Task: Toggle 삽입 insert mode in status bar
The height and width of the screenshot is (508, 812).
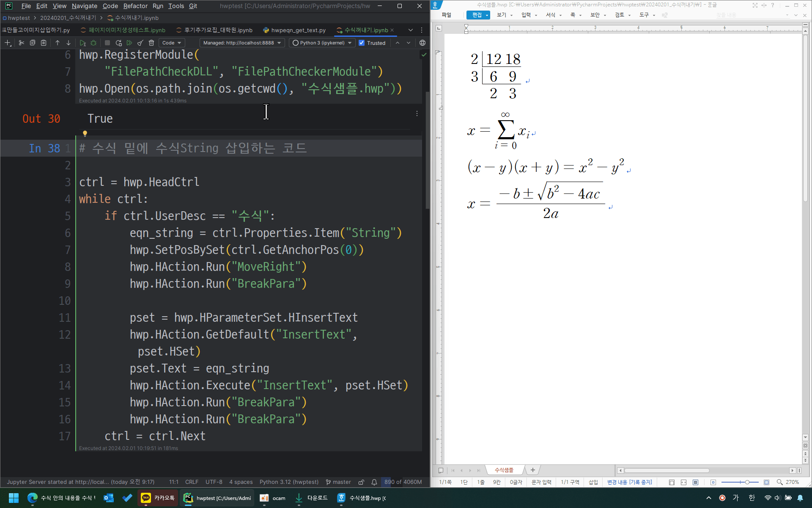Action: [593, 482]
